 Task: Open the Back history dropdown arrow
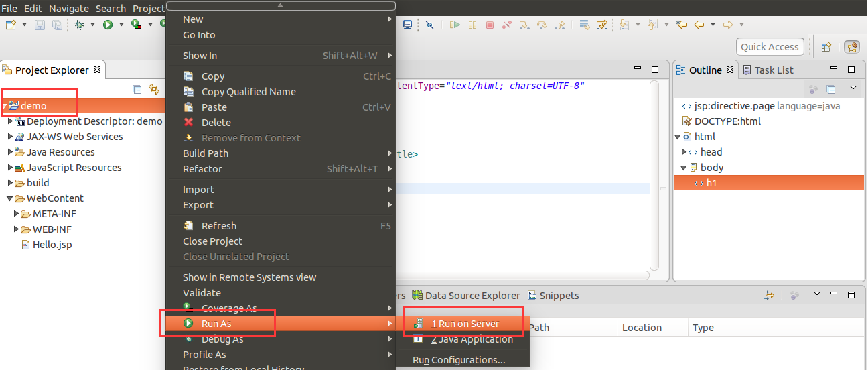point(713,25)
